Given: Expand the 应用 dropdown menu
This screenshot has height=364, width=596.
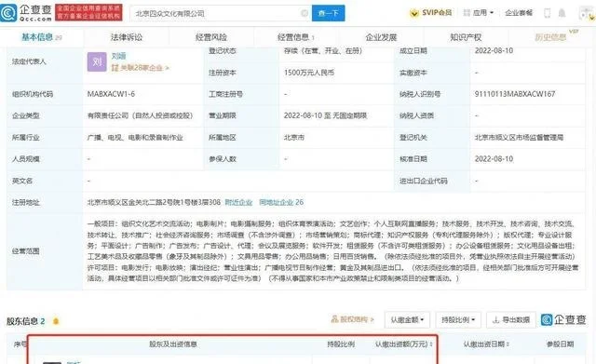Looking at the screenshot, I should click(x=478, y=13).
